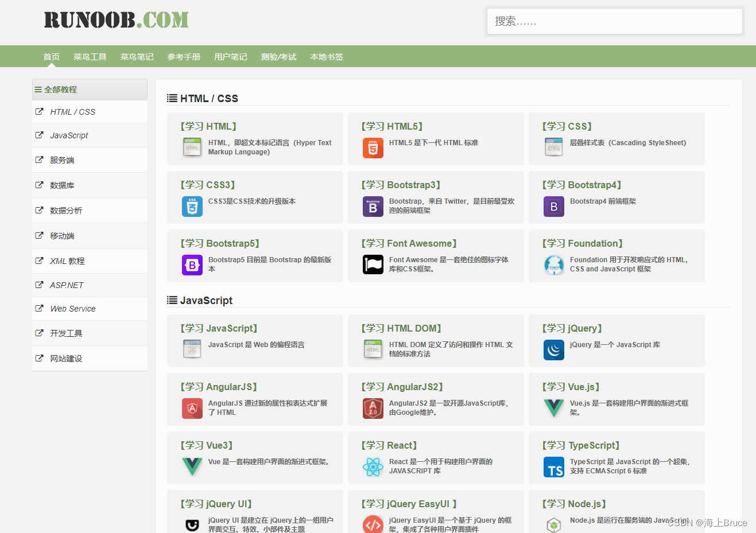Image resolution: width=756 pixels, height=533 pixels.
Task: Open the 【学习 Bootstrap4】 title link
Action: [x=582, y=185]
